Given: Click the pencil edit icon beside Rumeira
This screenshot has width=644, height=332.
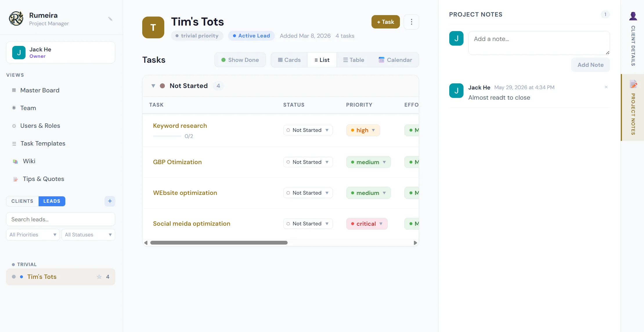Looking at the screenshot, I should (x=110, y=19).
